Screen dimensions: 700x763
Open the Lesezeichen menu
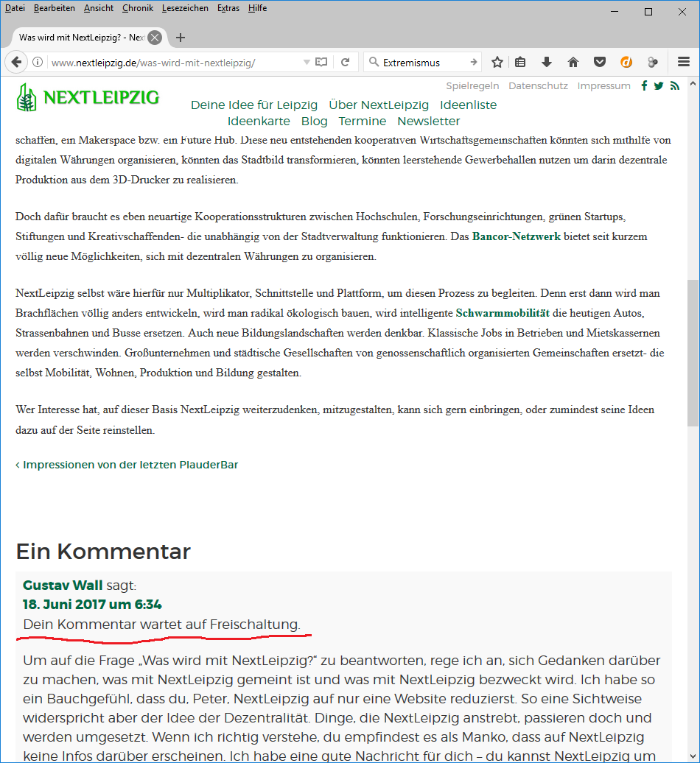(x=185, y=8)
